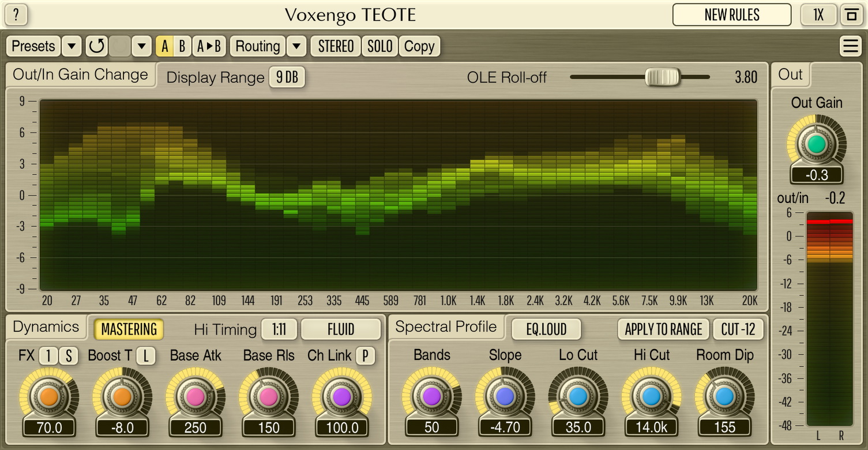Click the Boost T value field -8.0

click(x=122, y=427)
